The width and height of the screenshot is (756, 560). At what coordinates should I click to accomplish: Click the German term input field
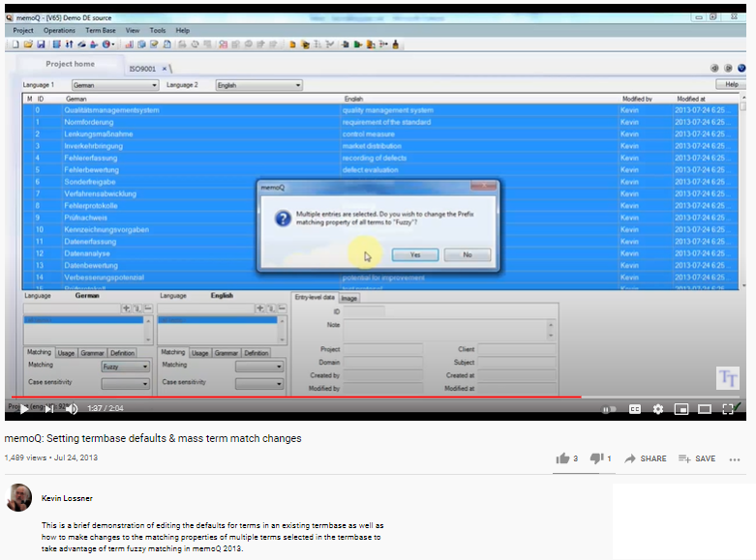[72, 308]
